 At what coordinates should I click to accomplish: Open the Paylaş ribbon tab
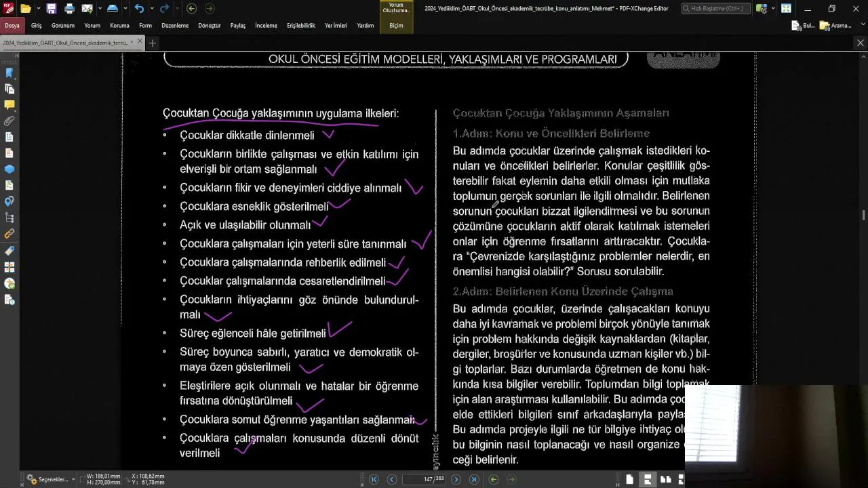click(238, 26)
